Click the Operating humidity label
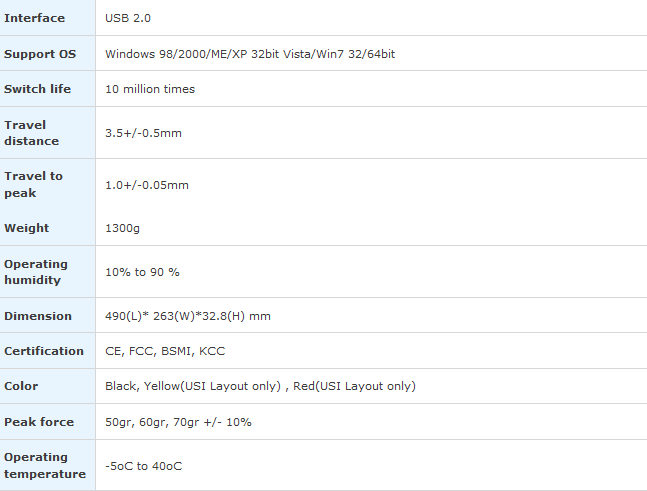The image size is (647, 491). pos(36,272)
